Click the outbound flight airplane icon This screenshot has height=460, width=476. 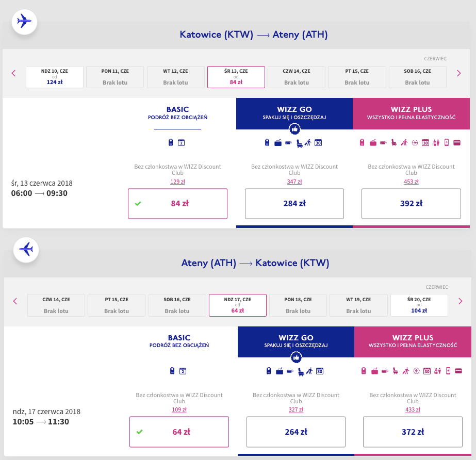coord(24,22)
